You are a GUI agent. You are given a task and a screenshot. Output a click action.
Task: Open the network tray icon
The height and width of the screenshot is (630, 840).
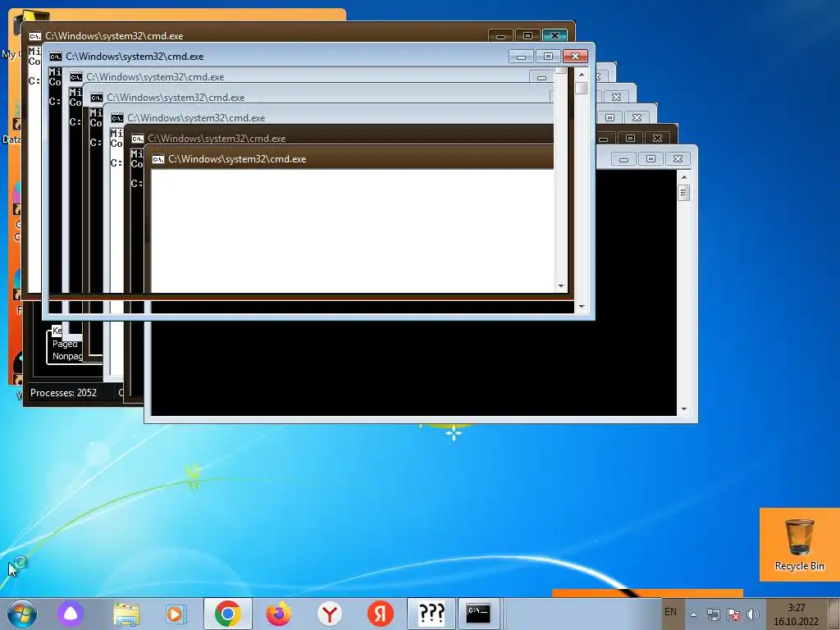pyautogui.click(x=713, y=614)
